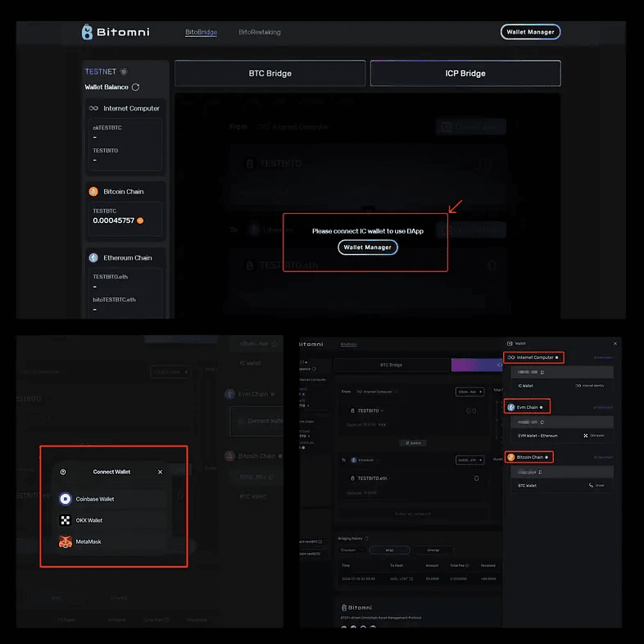Screen dimensions: 644x644
Task: Open the To Ethereum chain dropdown
Action: [x=365, y=460]
